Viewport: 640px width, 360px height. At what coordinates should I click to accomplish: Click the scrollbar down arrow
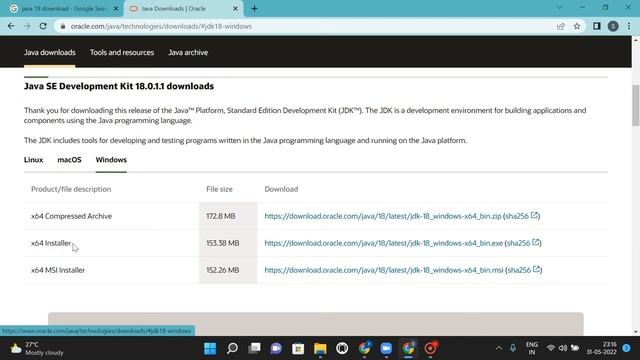click(636, 332)
